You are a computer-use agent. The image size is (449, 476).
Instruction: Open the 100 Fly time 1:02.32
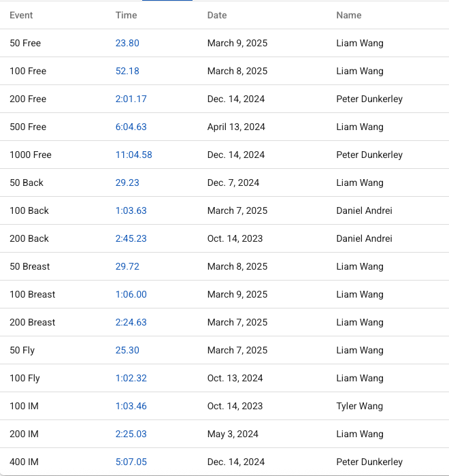click(131, 378)
